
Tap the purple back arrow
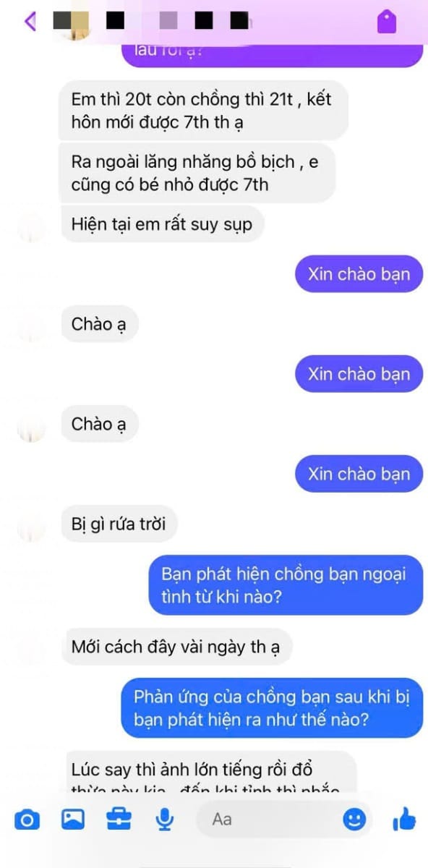point(30,21)
